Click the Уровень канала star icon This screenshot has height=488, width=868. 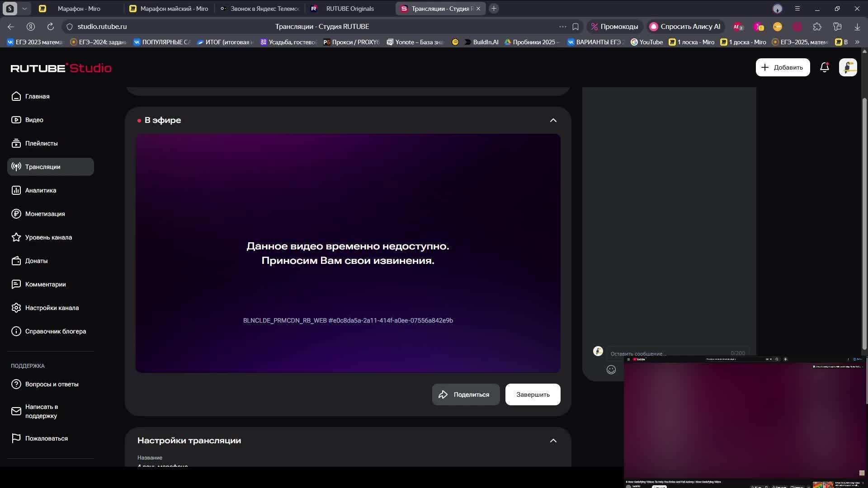click(x=16, y=237)
